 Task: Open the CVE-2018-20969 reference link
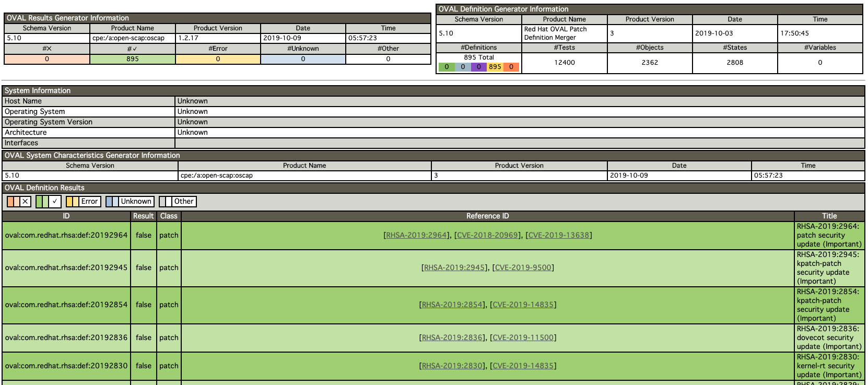coord(488,235)
